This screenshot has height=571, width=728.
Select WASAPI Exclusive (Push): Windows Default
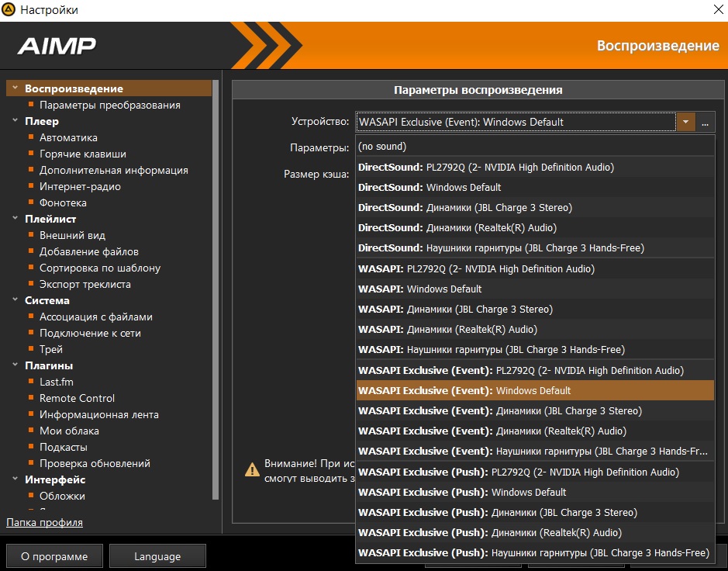click(x=535, y=493)
